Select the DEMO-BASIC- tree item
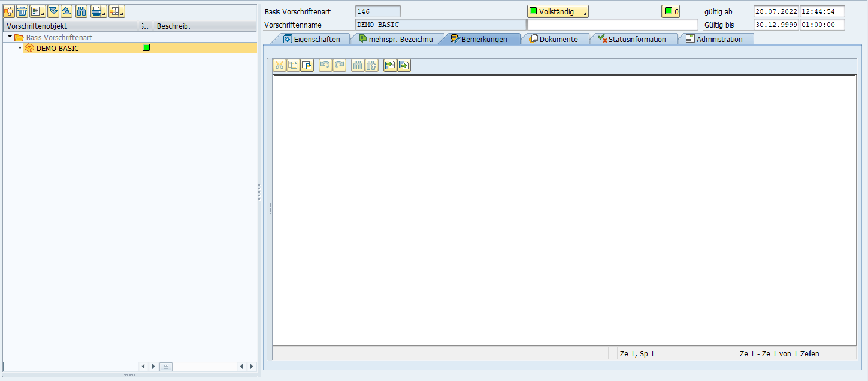Screen dimensions: 868x381 pyautogui.click(x=58, y=48)
